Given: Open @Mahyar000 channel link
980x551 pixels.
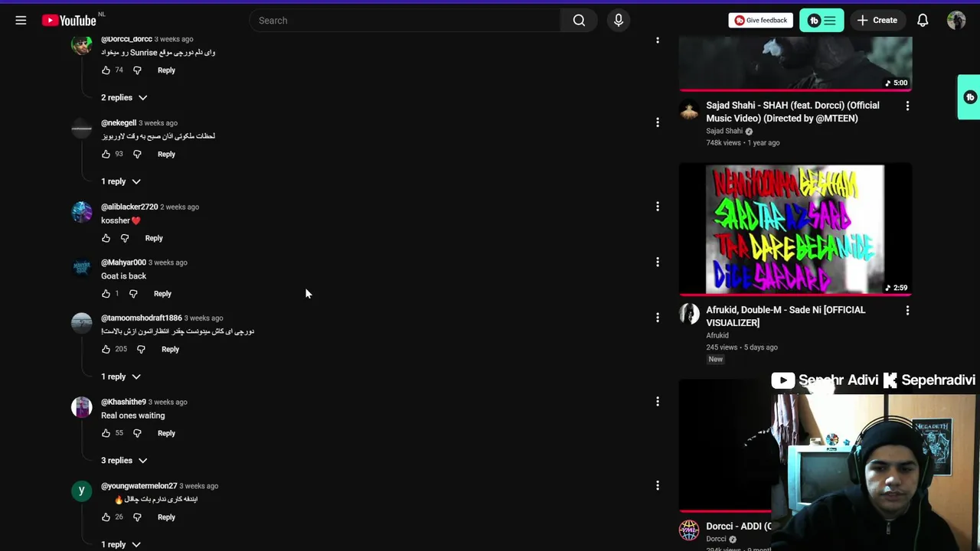Looking at the screenshot, I should pyautogui.click(x=123, y=262).
